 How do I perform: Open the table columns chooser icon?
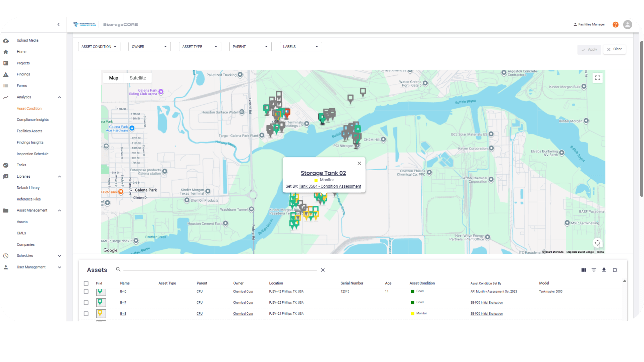(x=584, y=270)
